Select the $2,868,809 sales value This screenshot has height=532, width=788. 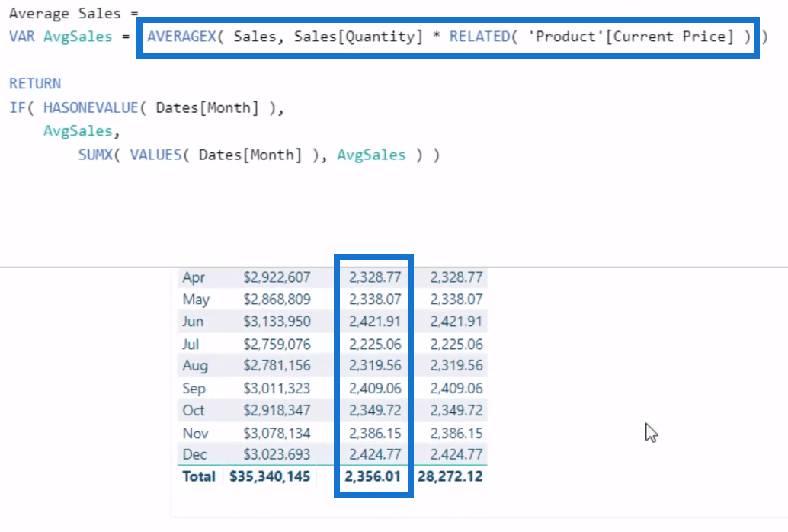277,300
